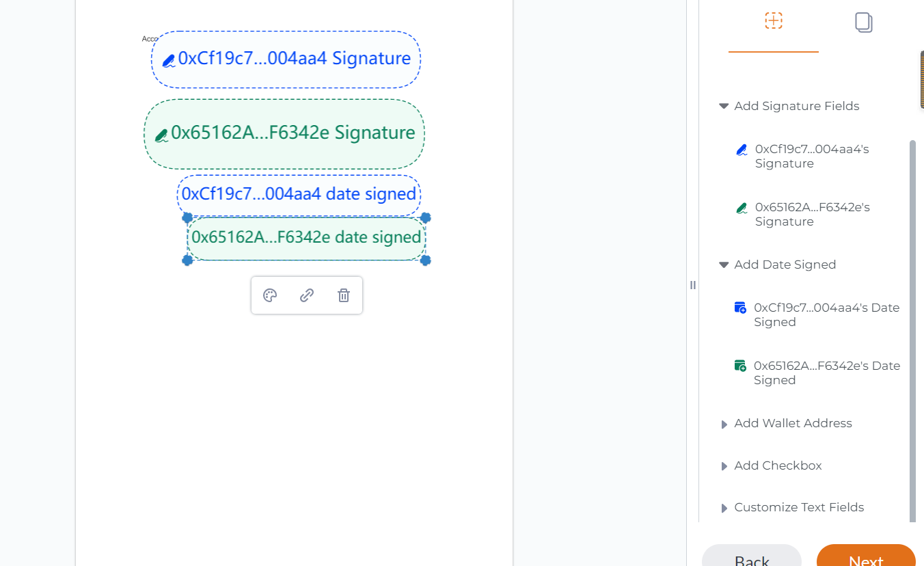Viewport: 924px width, 566px height.
Task: Click the link icon in field toolbar
Action: [x=307, y=295]
